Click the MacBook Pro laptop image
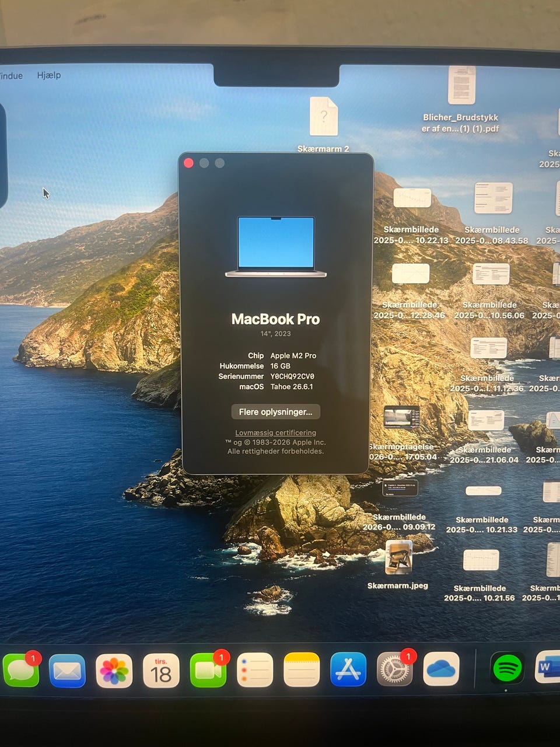This screenshot has width=560, height=747. pos(276,247)
